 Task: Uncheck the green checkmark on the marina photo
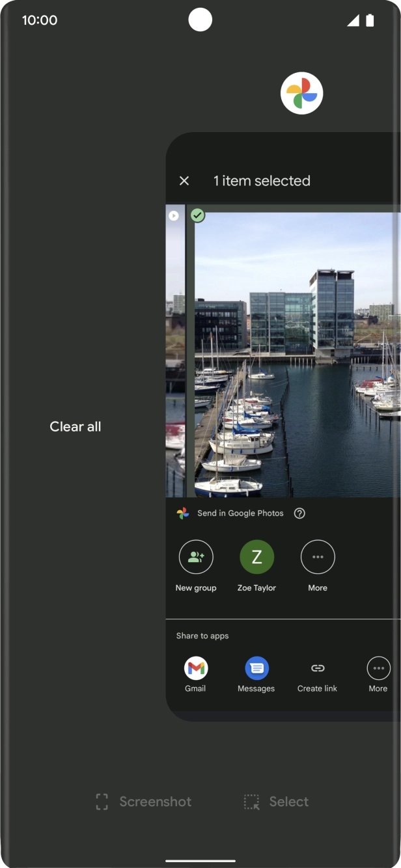[198, 215]
